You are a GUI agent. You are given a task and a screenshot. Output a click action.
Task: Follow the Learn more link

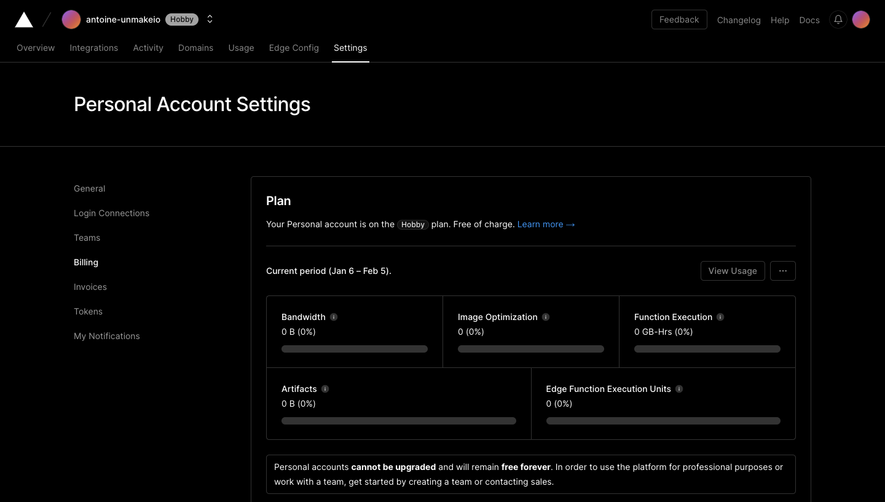tap(546, 224)
